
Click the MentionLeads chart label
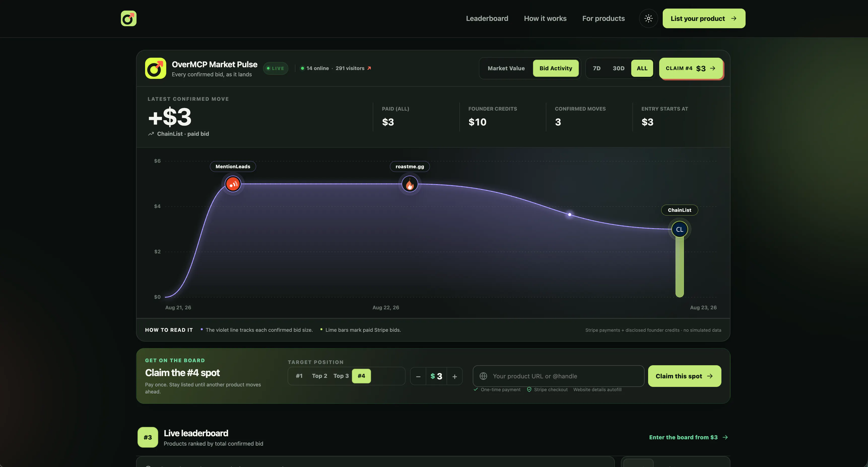233,166
